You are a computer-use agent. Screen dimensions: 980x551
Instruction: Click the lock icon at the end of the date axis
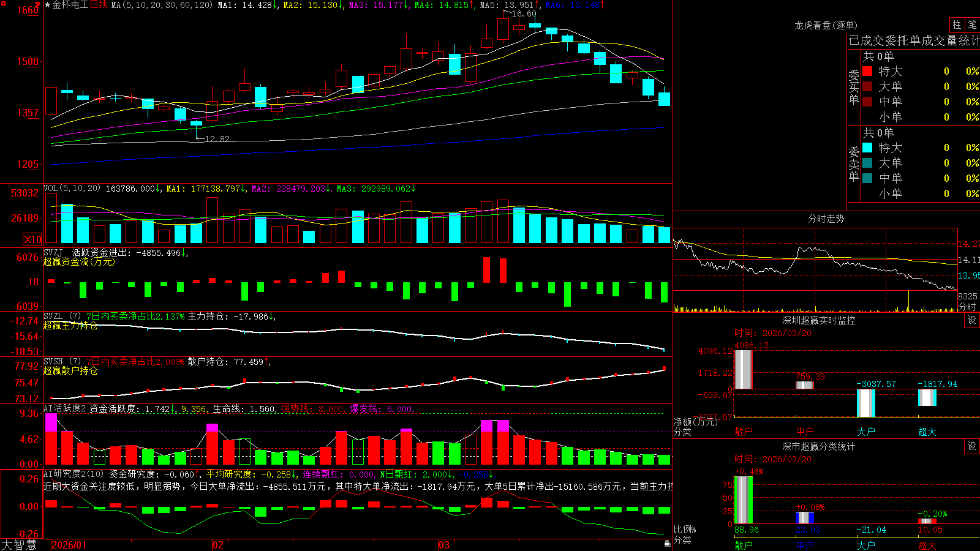click(x=667, y=544)
